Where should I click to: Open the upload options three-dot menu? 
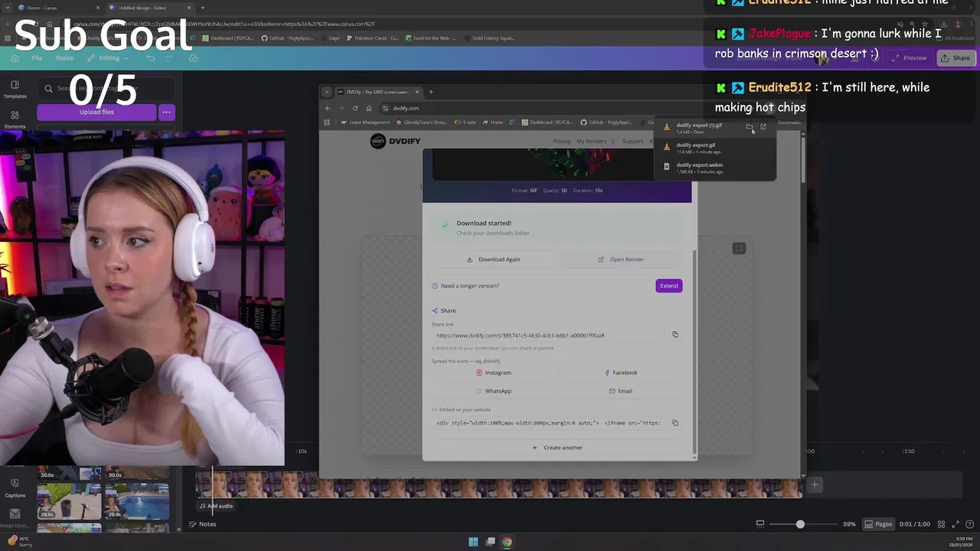tap(166, 112)
